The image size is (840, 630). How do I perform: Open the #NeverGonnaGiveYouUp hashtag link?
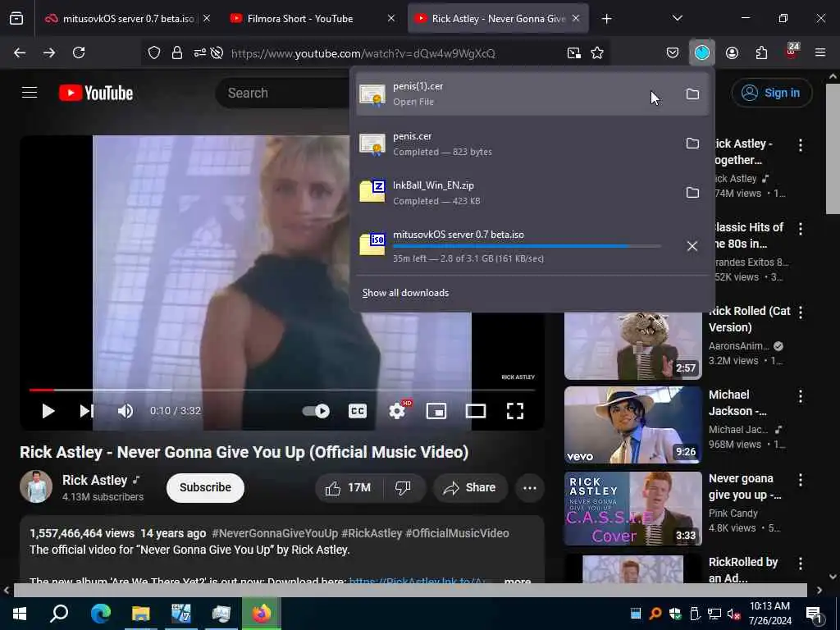pyautogui.click(x=275, y=533)
